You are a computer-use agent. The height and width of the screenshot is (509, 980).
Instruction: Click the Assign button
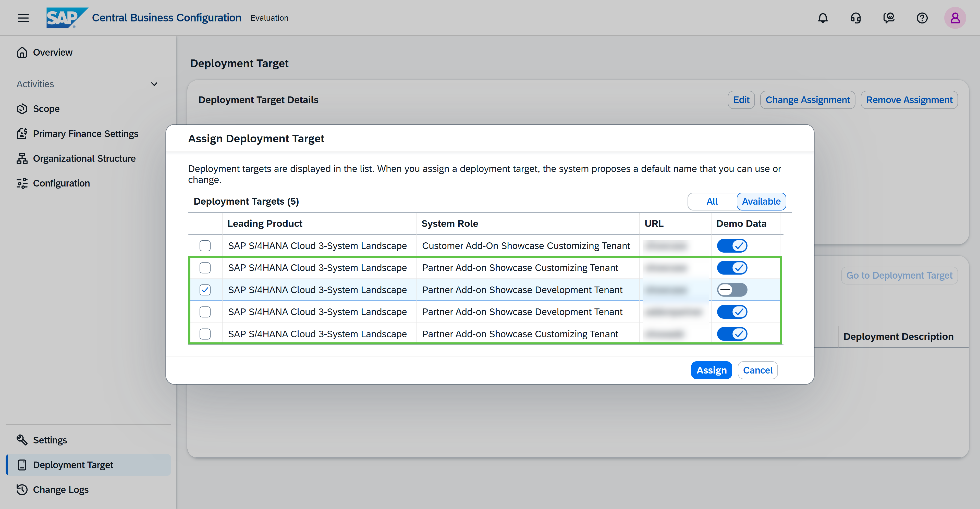pyautogui.click(x=712, y=370)
